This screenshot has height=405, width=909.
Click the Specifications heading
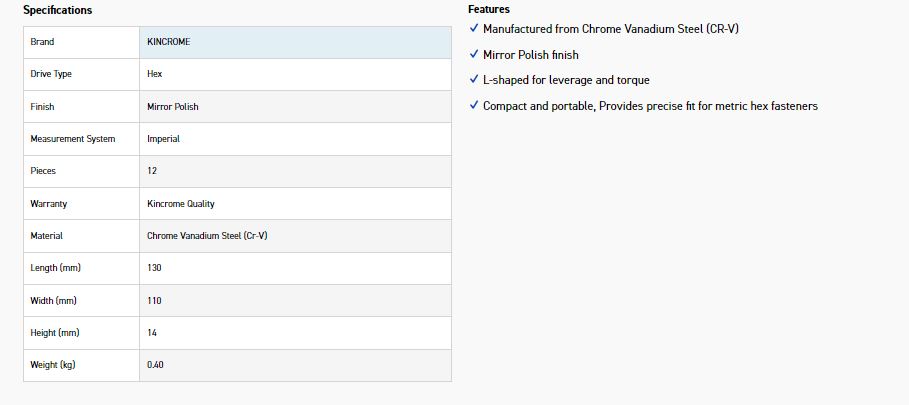pyautogui.click(x=57, y=10)
